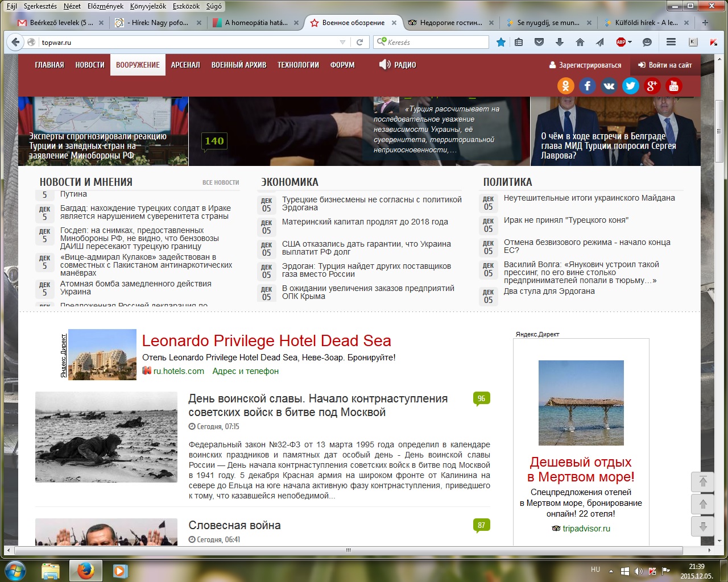
Task: Click the bookmark star icon
Action: coord(501,42)
